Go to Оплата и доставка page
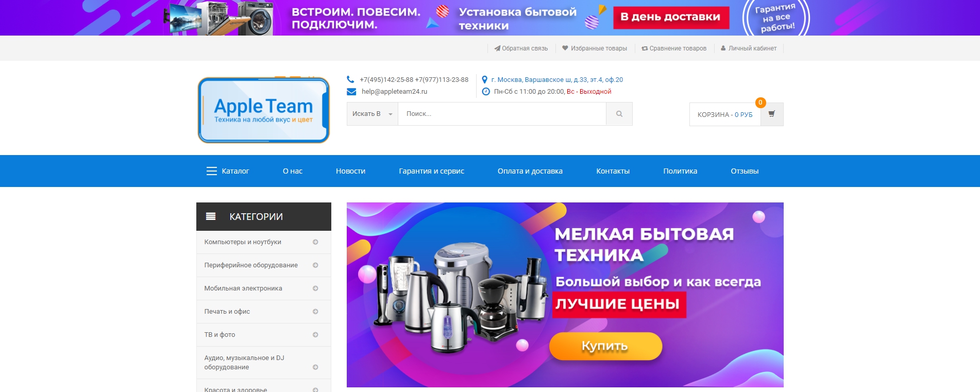Screen dimensions: 980x392 click(x=530, y=171)
